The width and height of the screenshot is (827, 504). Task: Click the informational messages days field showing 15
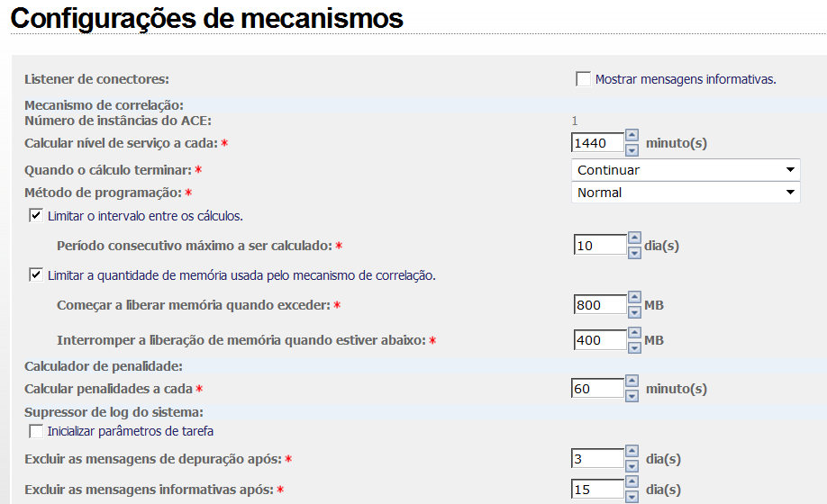tap(598, 490)
